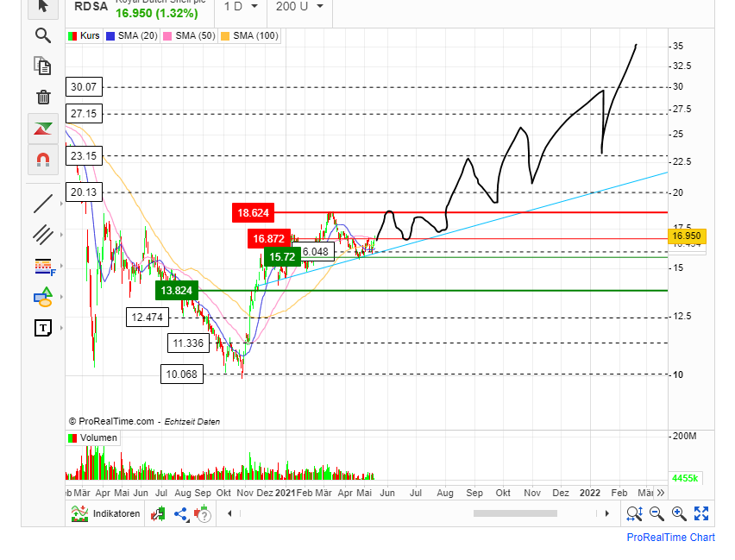Click the 200M volume axis label
This screenshot has height=560, width=735.
coord(684,437)
